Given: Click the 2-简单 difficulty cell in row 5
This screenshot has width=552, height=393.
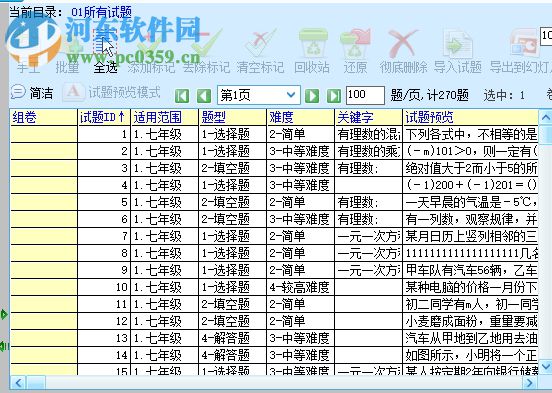Looking at the screenshot, I should tap(300, 202).
